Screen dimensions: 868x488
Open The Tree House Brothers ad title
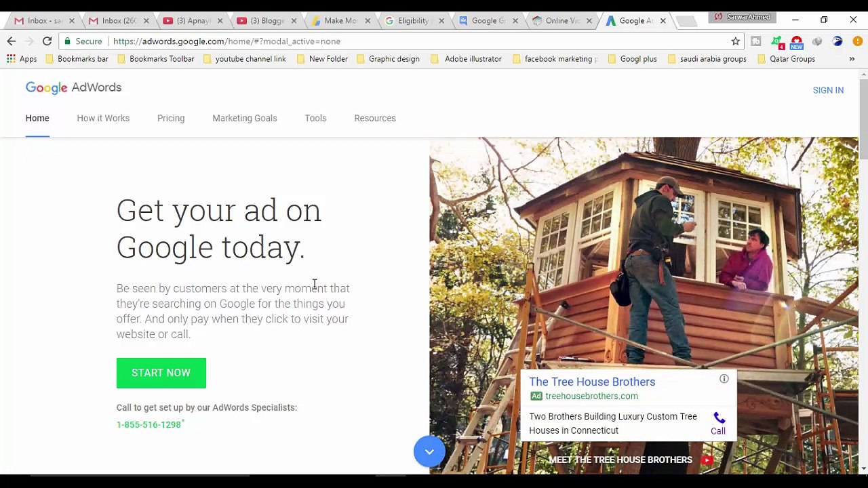tap(592, 382)
